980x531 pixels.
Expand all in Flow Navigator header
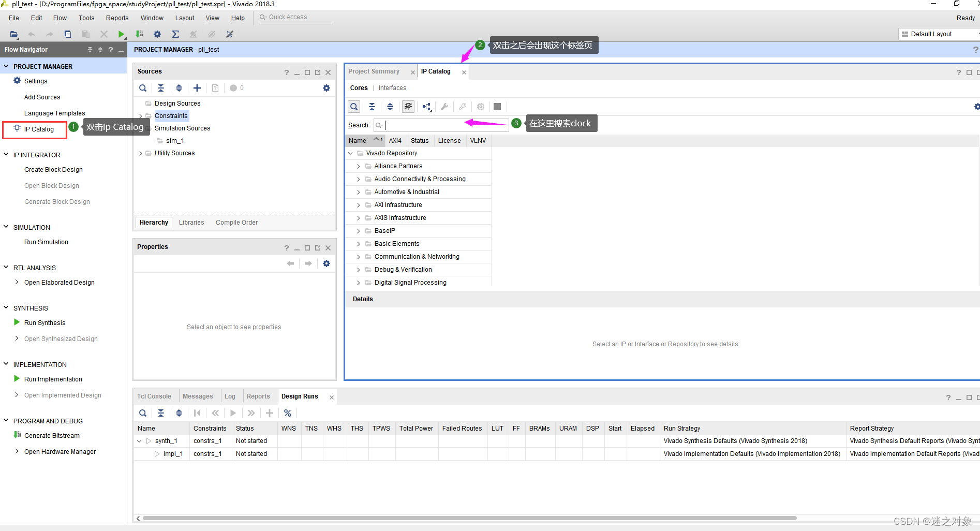(100, 50)
